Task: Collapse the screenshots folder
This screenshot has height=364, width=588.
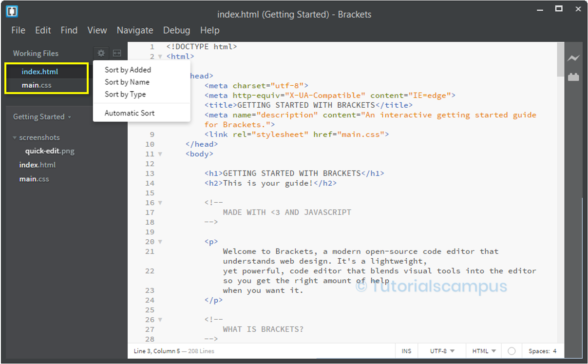Action: coord(15,138)
